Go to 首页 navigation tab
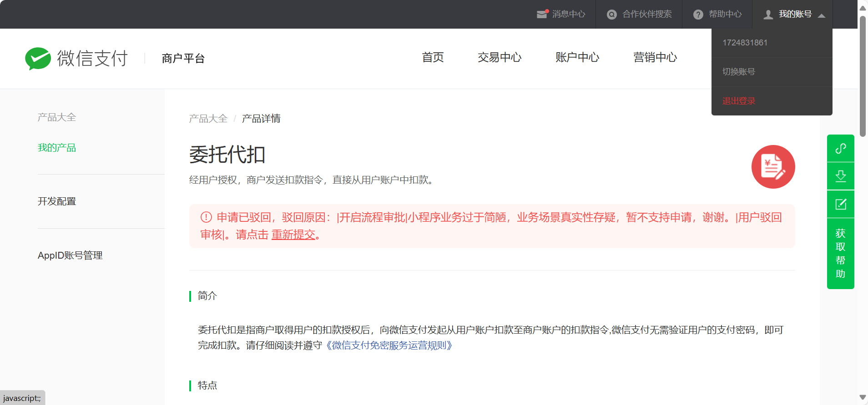Viewport: 868px width, 405px height. 433,57
